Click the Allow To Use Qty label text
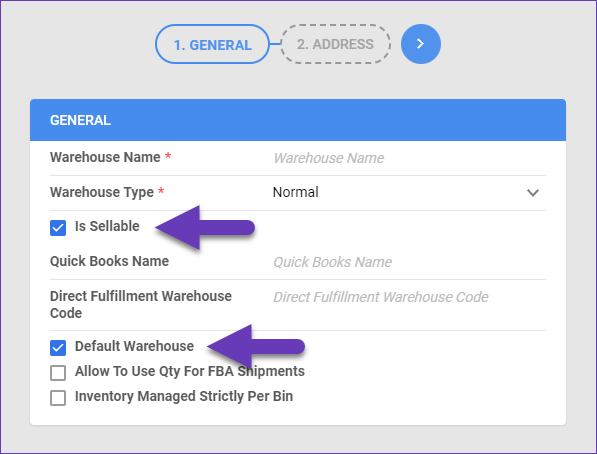This screenshot has height=454, width=597. click(190, 371)
